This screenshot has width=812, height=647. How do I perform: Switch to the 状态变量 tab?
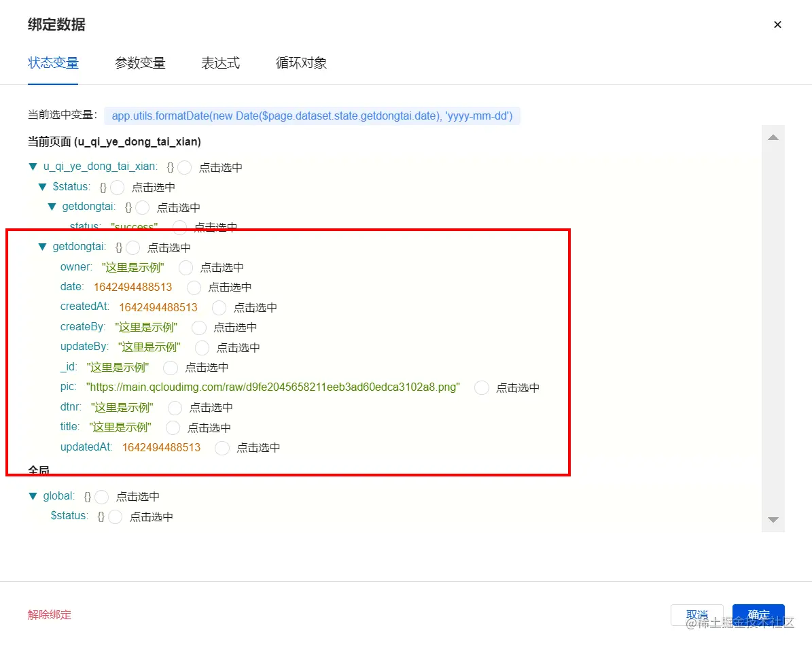point(53,63)
